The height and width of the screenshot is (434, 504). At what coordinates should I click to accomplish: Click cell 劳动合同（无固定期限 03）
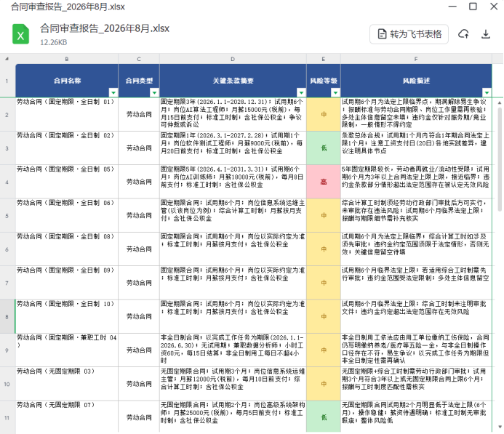point(67,385)
